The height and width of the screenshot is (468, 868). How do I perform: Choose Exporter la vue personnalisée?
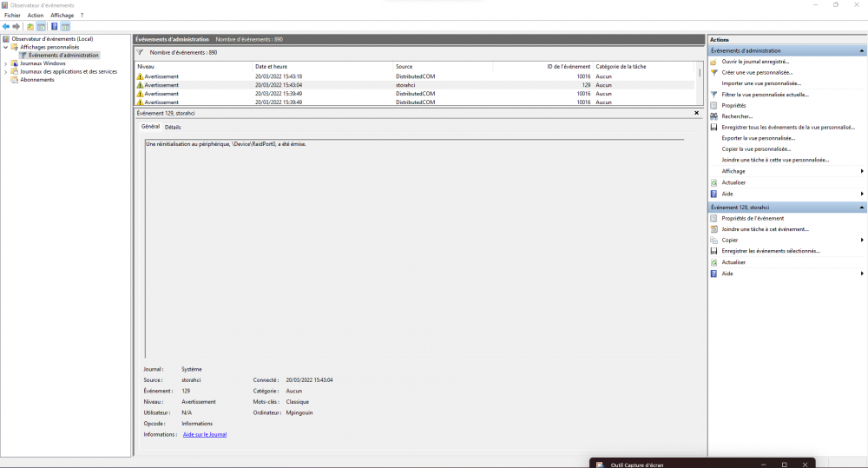(759, 138)
